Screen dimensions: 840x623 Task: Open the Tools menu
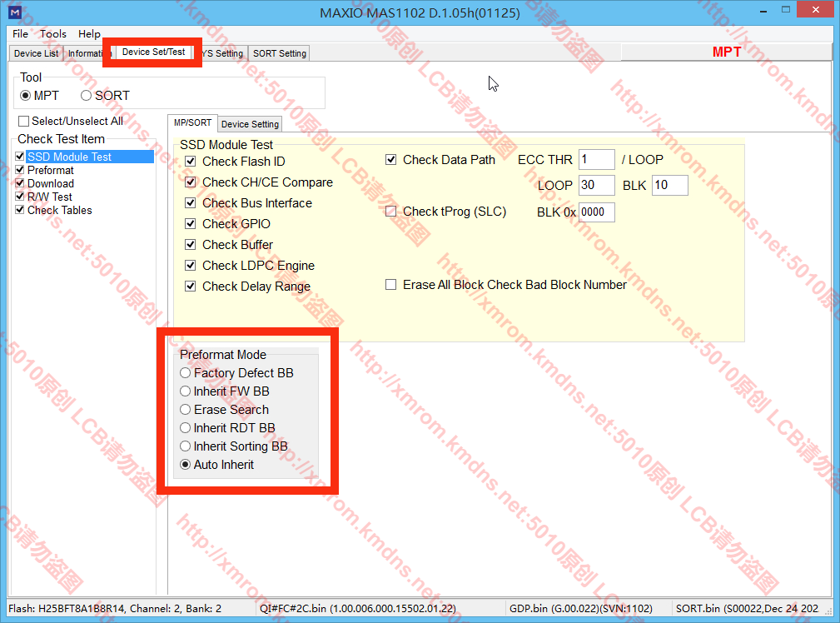pyautogui.click(x=52, y=34)
